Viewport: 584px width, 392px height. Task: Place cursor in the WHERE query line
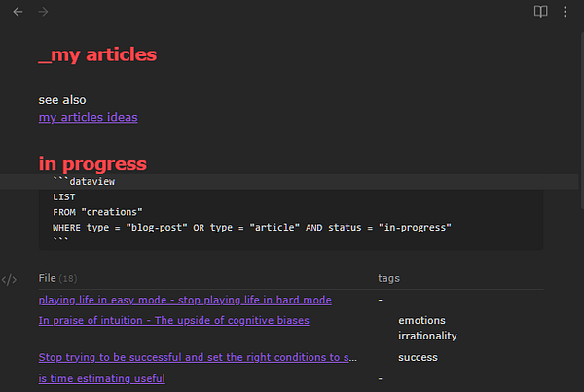[252, 227]
